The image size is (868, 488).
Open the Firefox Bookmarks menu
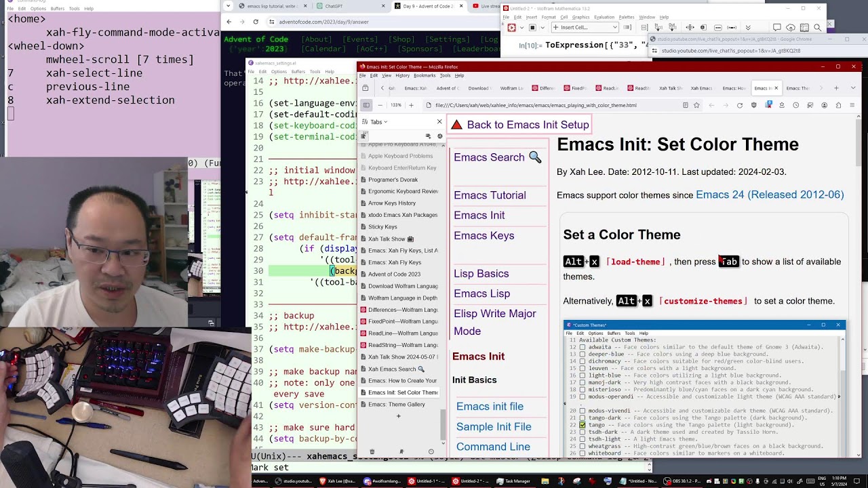click(x=424, y=75)
